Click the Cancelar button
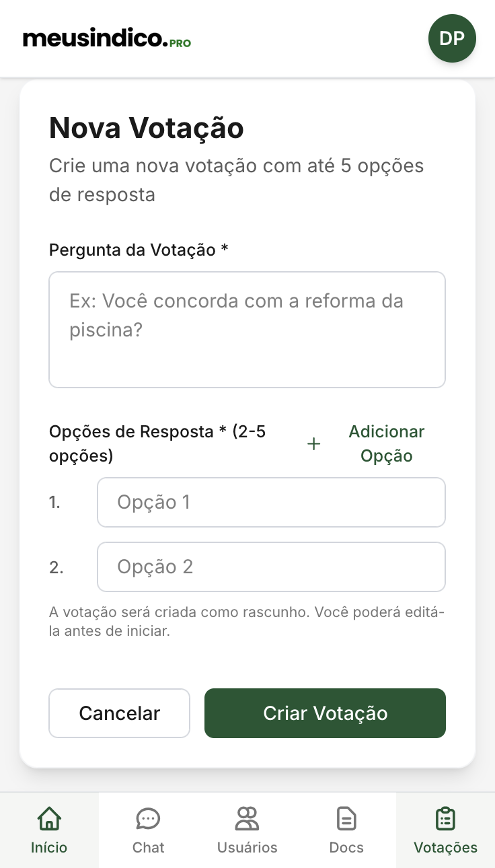The width and height of the screenshot is (495, 868). pos(119,713)
